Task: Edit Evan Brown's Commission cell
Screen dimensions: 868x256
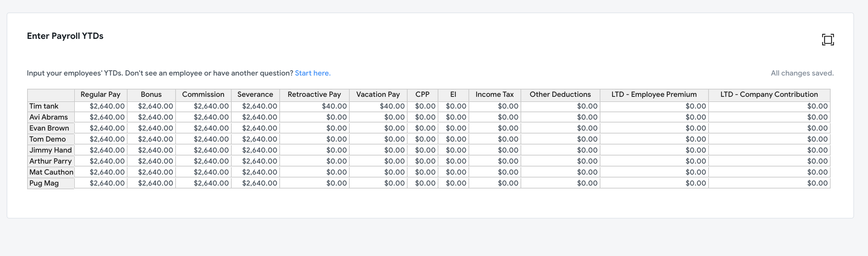Action: (203, 128)
